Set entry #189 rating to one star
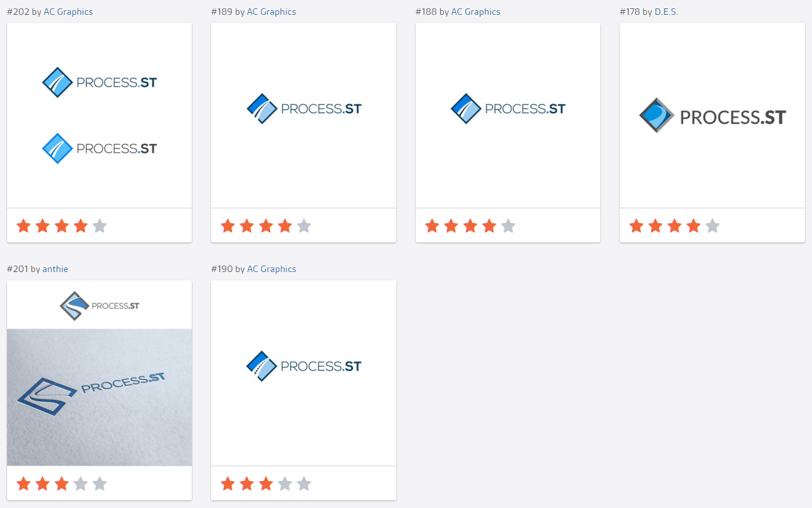 (x=228, y=226)
